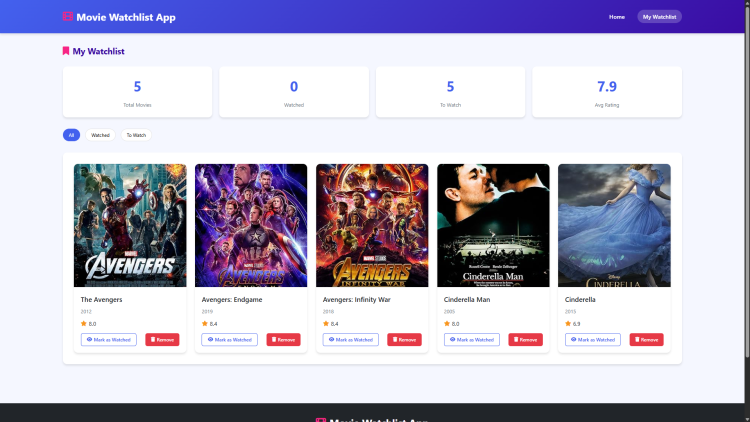Click the star rating icon for The Avengers

coord(84,324)
